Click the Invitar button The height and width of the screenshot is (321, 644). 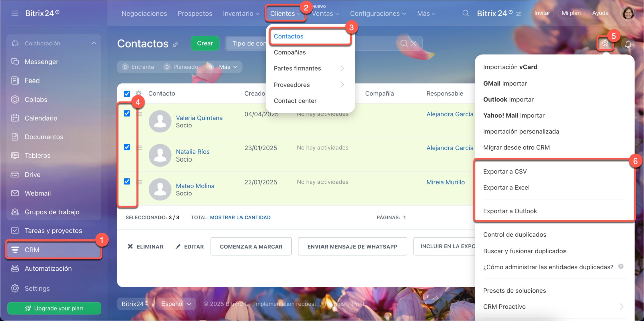[x=542, y=13]
